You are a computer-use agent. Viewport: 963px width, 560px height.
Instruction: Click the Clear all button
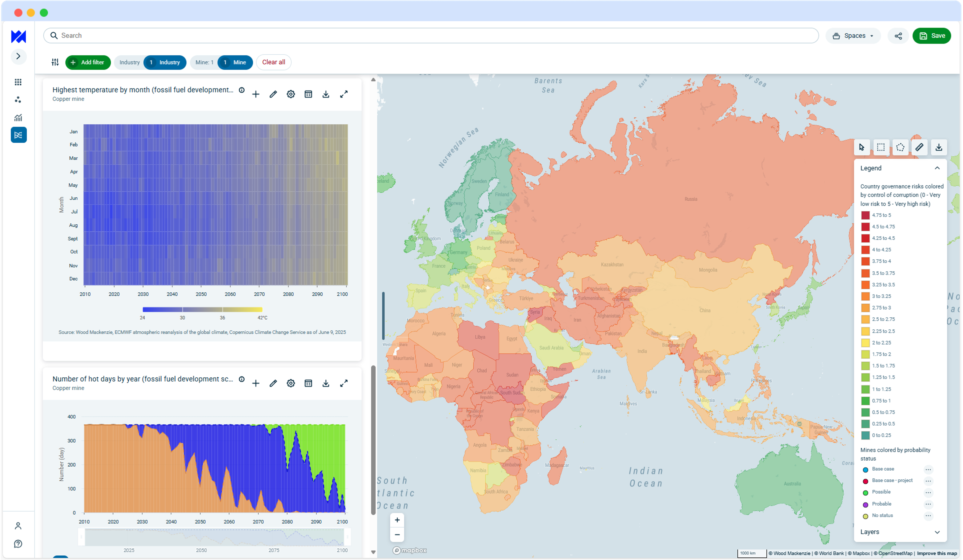pos(273,62)
